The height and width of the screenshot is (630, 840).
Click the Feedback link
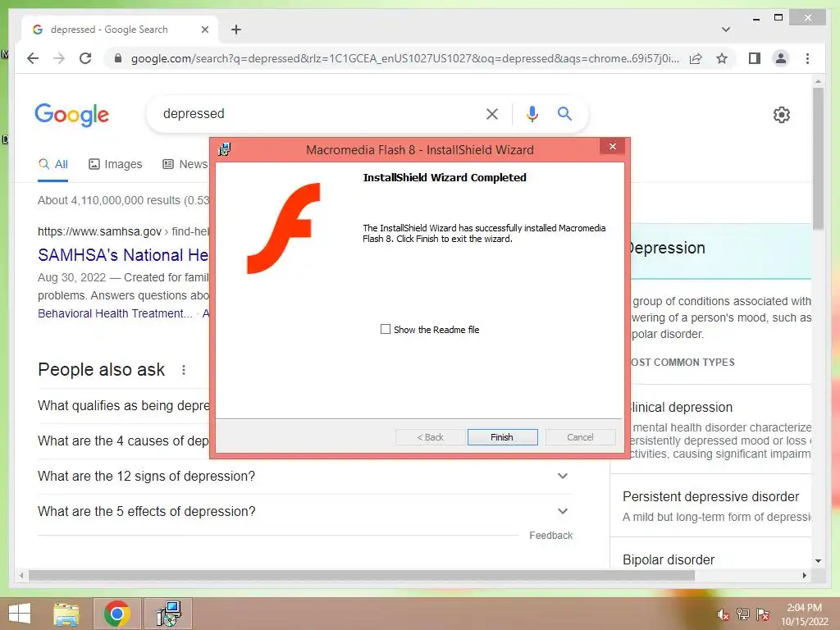550,536
